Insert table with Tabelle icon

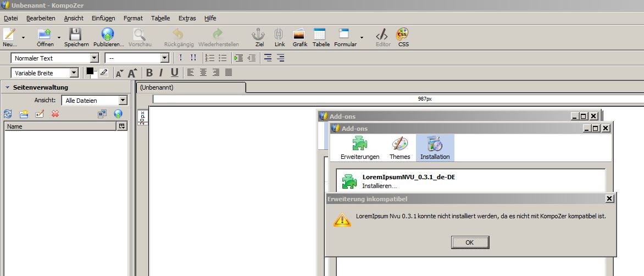point(319,34)
